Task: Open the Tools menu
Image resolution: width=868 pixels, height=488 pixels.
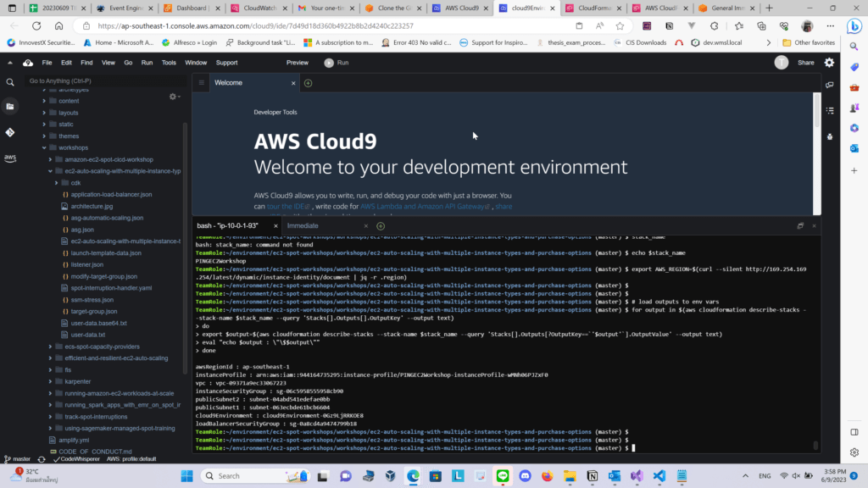Action: [169, 63]
